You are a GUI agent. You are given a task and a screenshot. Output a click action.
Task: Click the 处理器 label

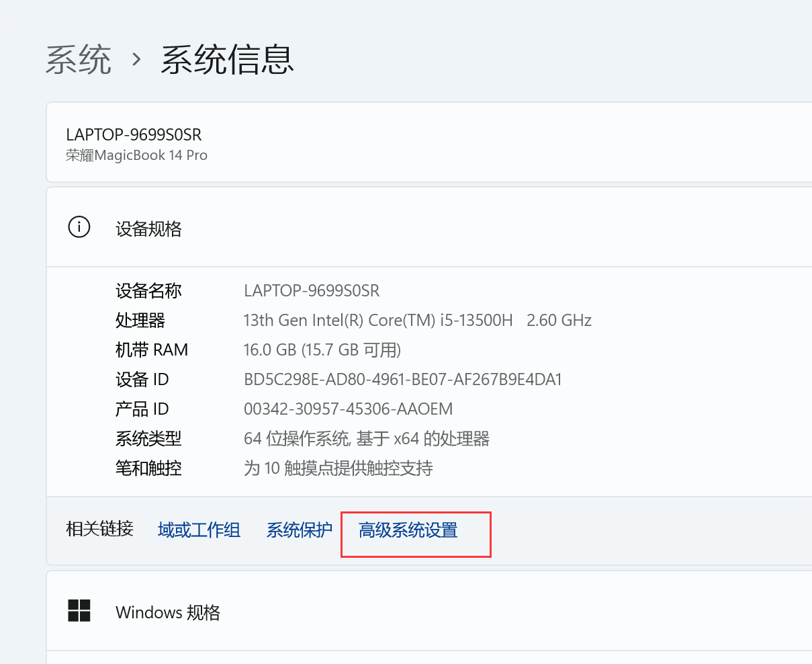[140, 321]
